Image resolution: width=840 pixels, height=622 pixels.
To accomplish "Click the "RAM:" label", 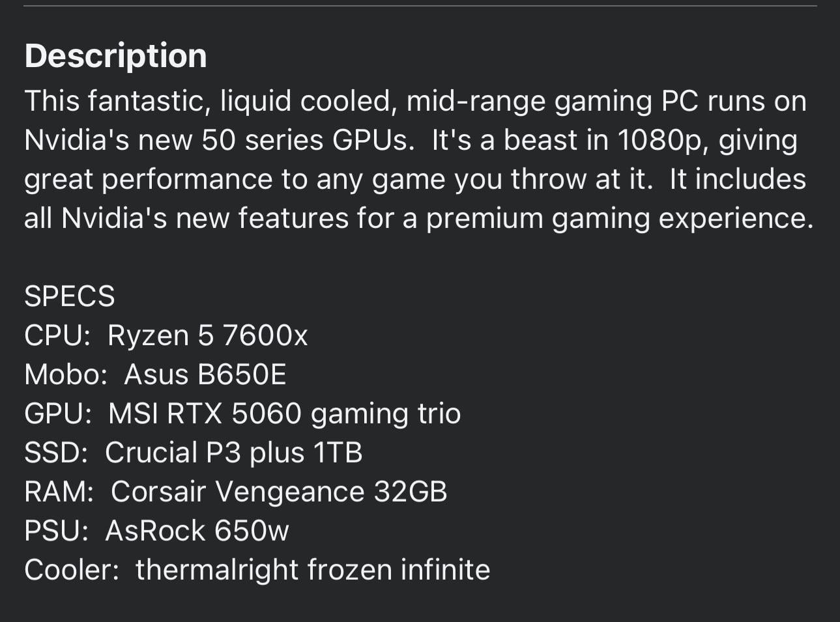I will pos(59,492).
